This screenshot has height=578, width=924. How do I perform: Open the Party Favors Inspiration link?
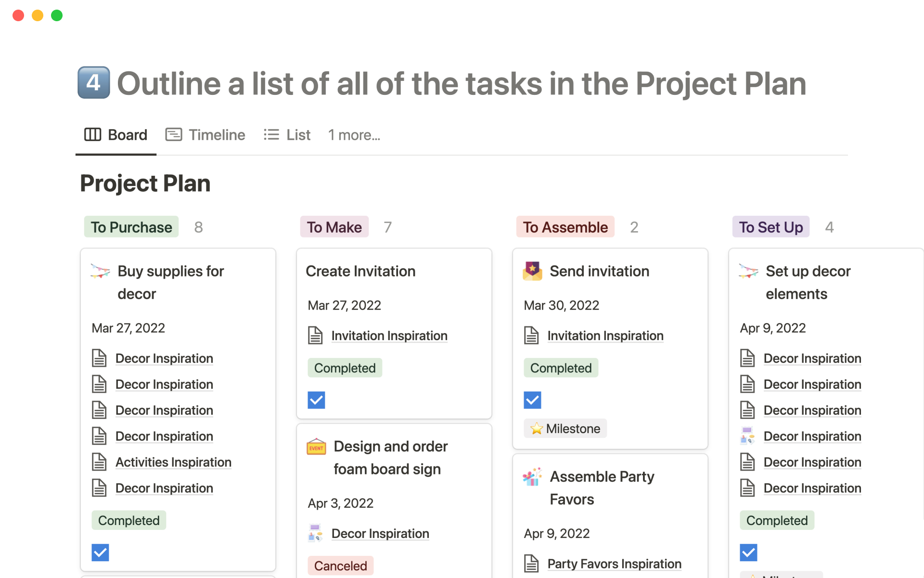614,564
